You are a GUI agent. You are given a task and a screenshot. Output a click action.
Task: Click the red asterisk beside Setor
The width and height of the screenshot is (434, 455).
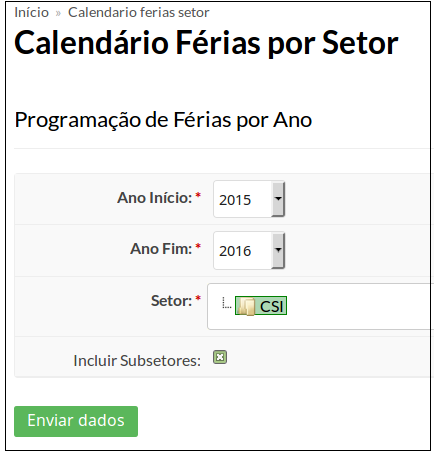[x=198, y=298]
